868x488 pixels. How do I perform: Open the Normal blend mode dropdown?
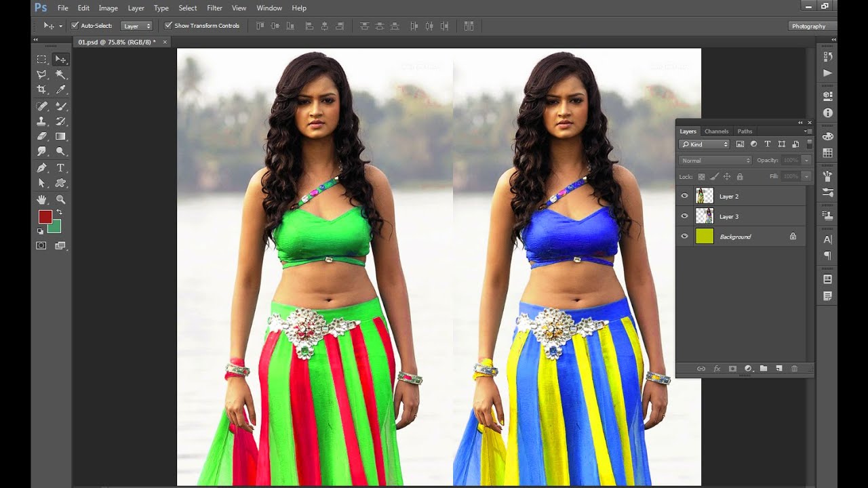click(x=715, y=161)
